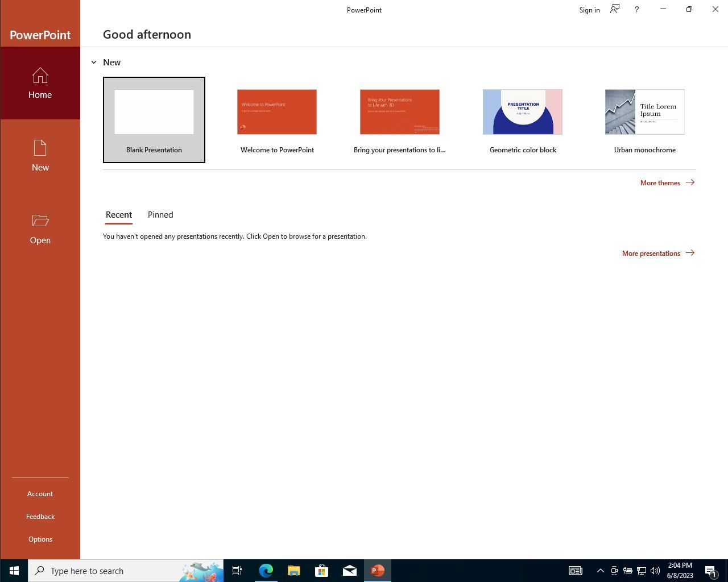Click the More presentations link
This screenshot has height=582, width=728.
tap(657, 253)
